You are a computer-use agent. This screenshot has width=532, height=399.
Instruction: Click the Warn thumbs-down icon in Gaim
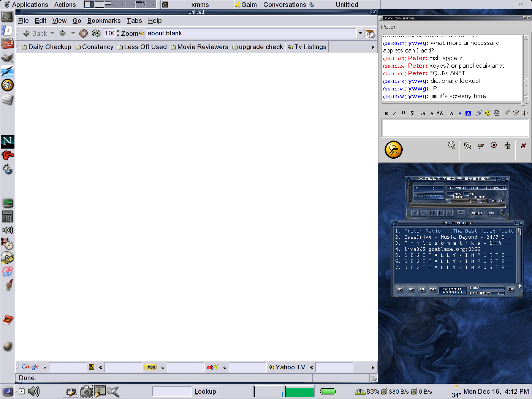click(481, 146)
